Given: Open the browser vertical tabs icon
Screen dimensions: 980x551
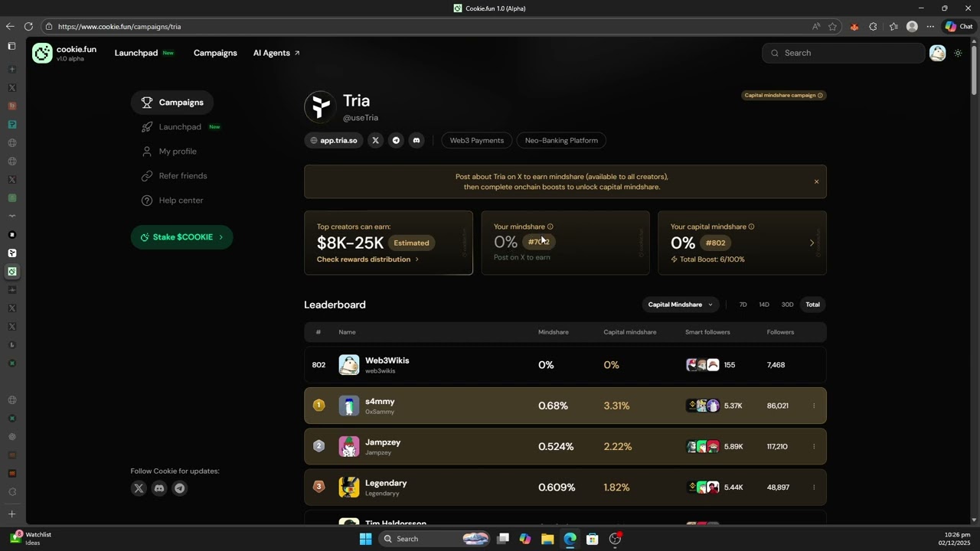Looking at the screenshot, I should [x=11, y=46].
